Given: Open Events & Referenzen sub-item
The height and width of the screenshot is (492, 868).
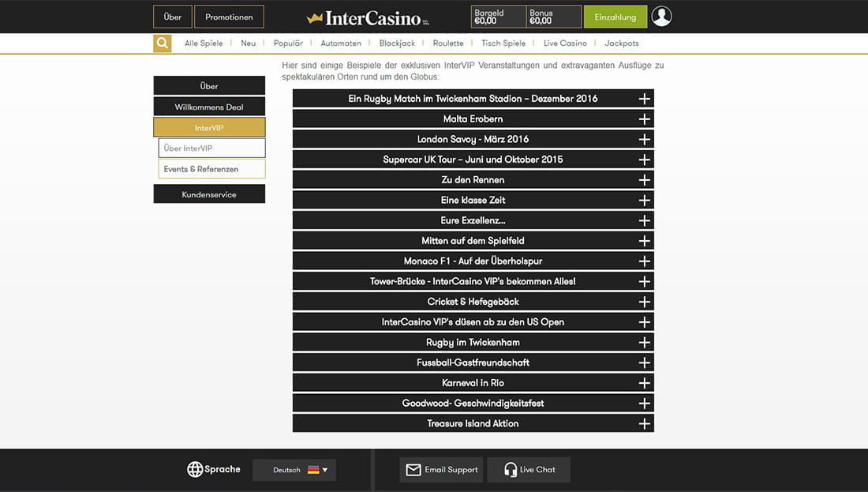Looking at the screenshot, I should pos(212,169).
